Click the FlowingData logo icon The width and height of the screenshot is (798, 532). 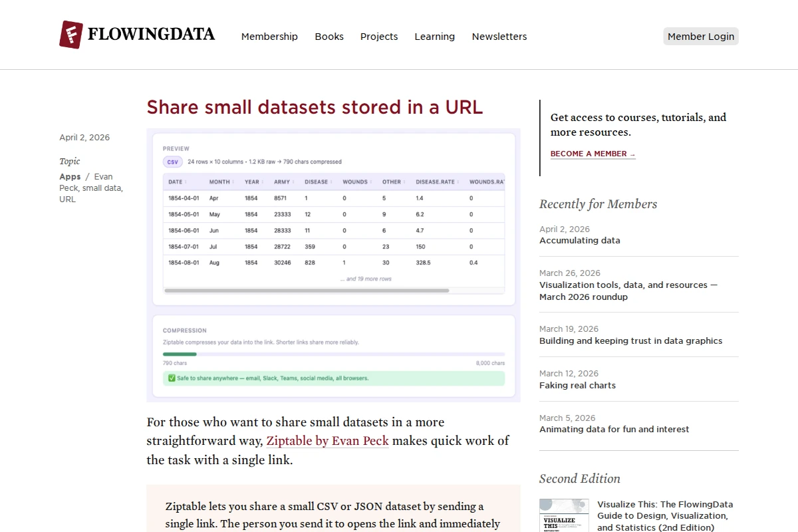(x=70, y=34)
